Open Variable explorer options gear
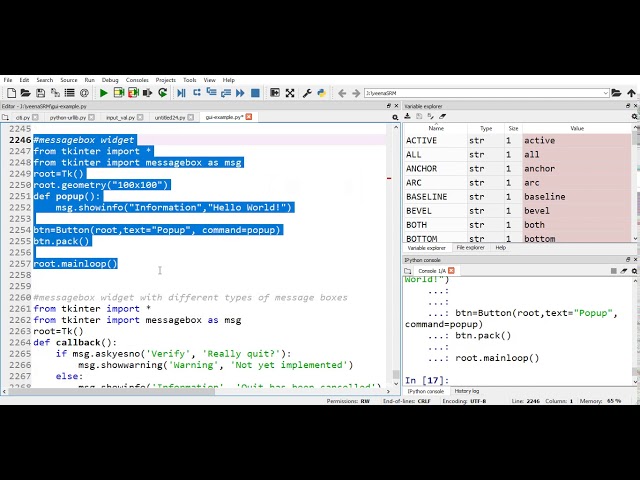The width and height of the screenshot is (640, 480). [x=635, y=117]
